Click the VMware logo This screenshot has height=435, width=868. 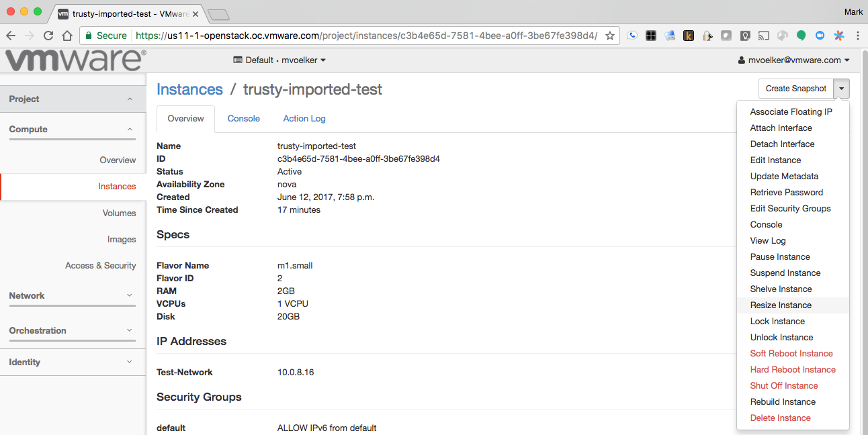75,60
